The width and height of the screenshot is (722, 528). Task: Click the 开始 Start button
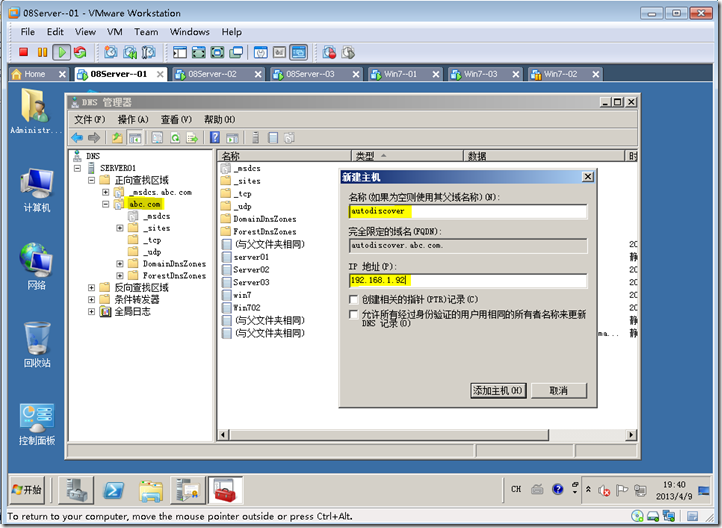click(x=27, y=490)
